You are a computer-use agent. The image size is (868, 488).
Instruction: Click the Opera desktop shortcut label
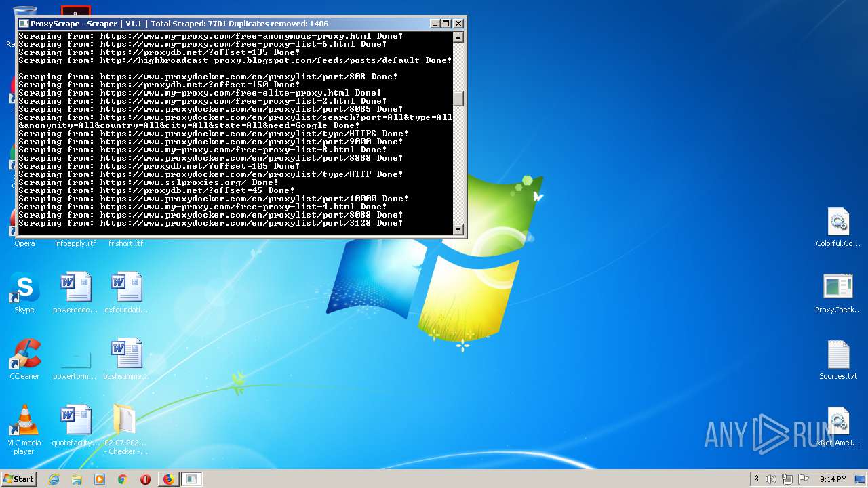pos(24,243)
